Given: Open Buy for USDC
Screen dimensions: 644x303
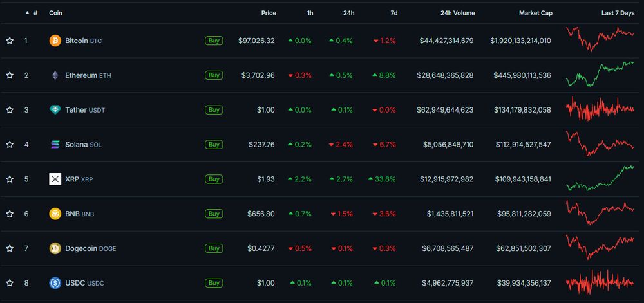Looking at the screenshot, I should pyautogui.click(x=214, y=283).
